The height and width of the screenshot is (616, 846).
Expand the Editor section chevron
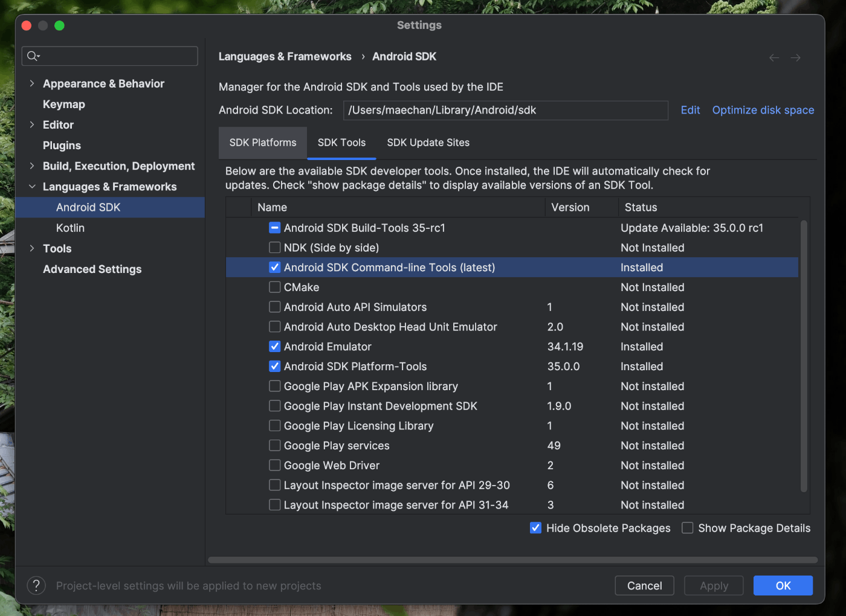click(x=31, y=124)
